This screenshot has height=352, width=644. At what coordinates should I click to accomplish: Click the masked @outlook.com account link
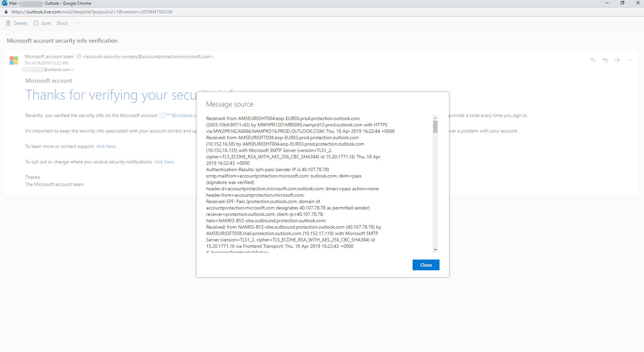point(181,115)
